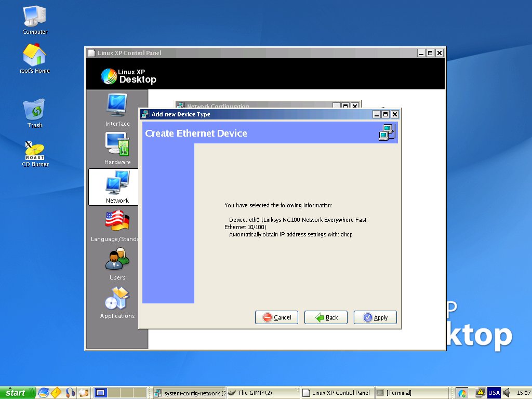Viewport: 532px width, 399px height.
Task: Click Apply to create Ethernet device
Action: point(375,317)
